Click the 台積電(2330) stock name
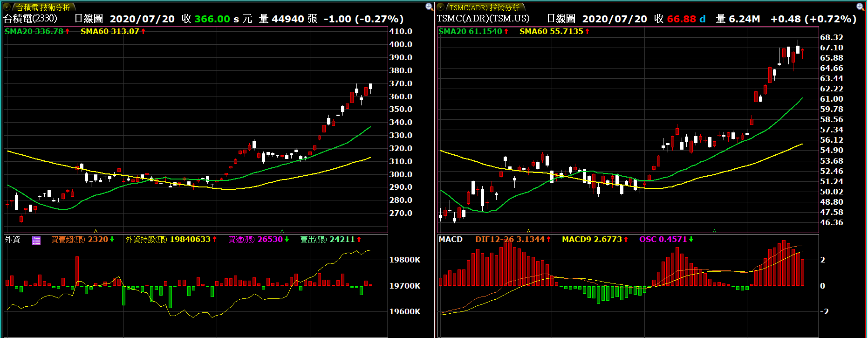This screenshot has height=338, width=868. (30, 19)
